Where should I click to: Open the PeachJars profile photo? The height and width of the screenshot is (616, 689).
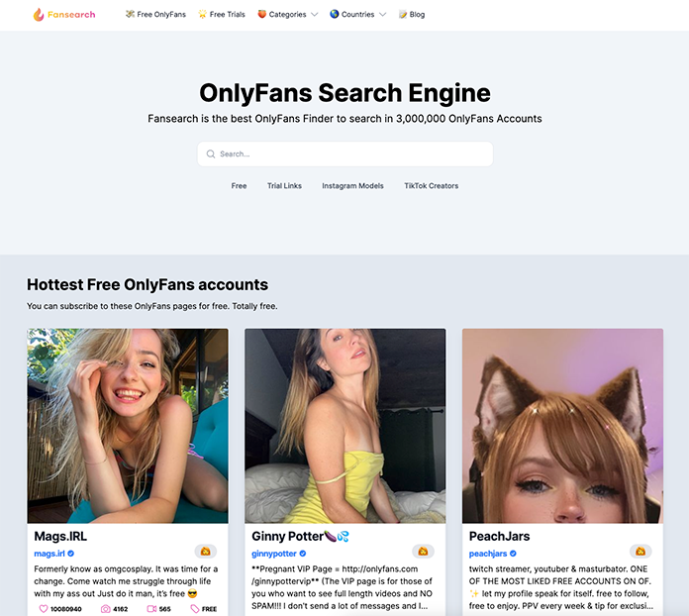click(x=562, y=426)
